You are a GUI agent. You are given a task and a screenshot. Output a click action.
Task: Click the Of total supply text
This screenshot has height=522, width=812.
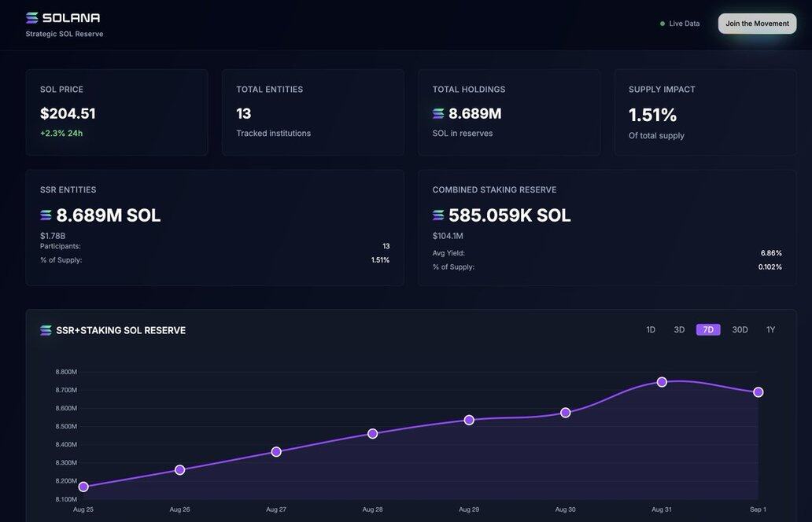tap(656, 135)
